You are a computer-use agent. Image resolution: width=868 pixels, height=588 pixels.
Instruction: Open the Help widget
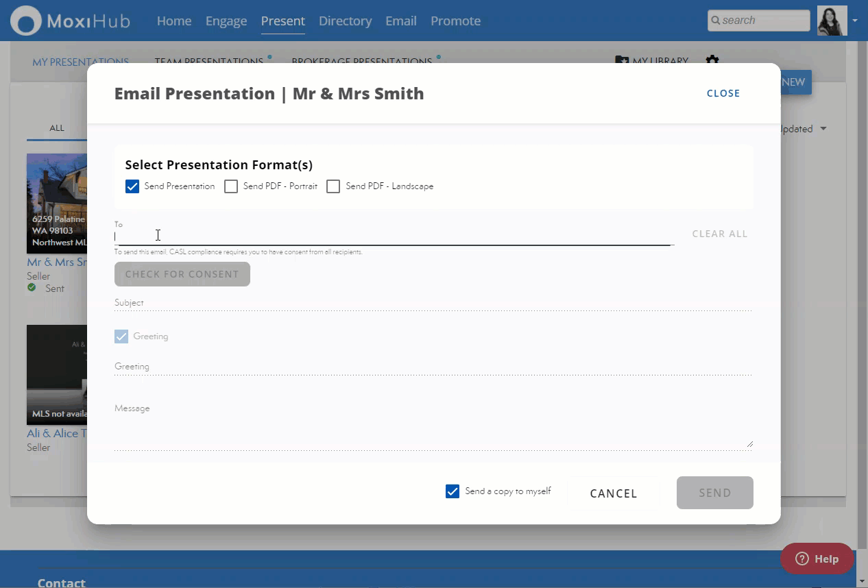[817, 559]
